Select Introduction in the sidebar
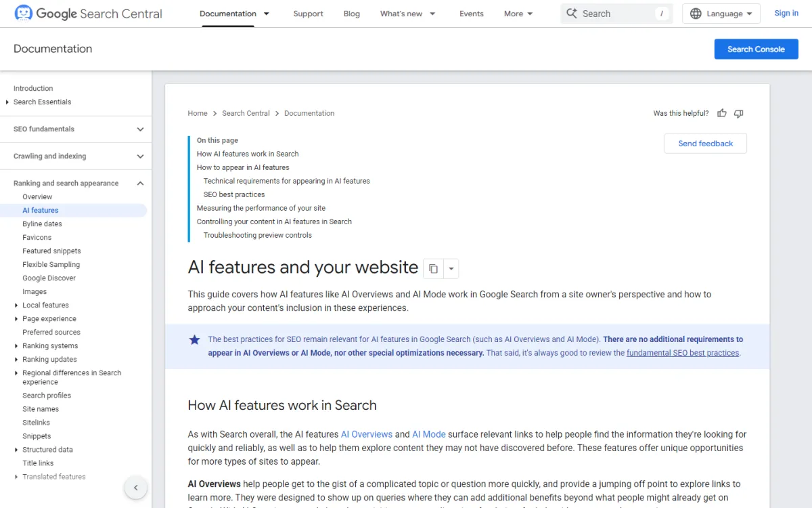This screenshot has height=508, width=812. coord(33,89)
